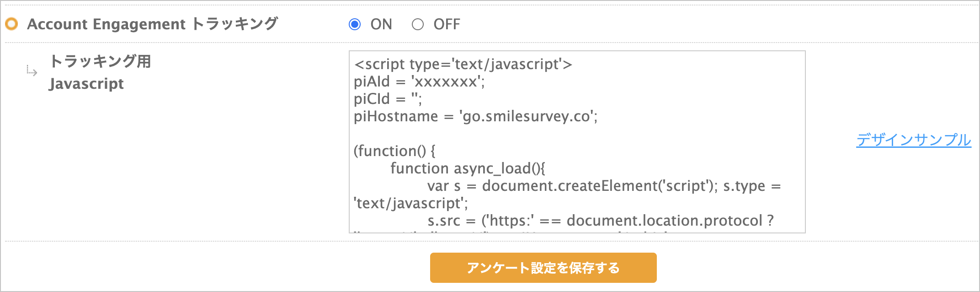Click the document.createElement line in textarea
Viewport: 980px width, 292px height.
click(603, 186)
